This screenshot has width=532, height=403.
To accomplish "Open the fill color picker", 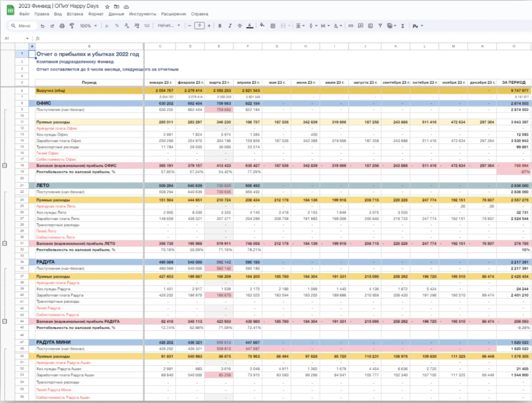I will point(262,26).
